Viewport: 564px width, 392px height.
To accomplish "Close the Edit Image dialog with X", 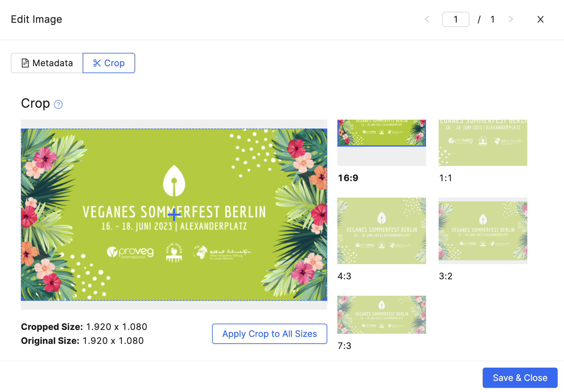I will point(541,19).
